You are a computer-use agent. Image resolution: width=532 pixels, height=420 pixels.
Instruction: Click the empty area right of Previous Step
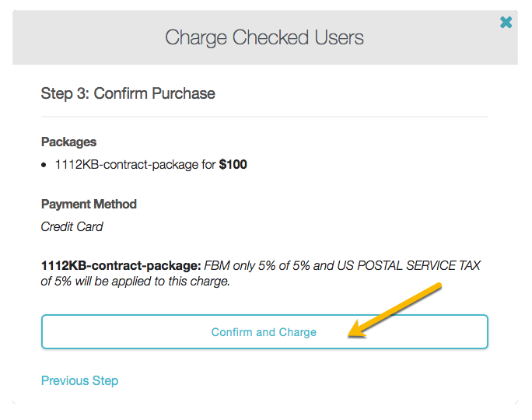pyautogui.click(x=311, y=380)
